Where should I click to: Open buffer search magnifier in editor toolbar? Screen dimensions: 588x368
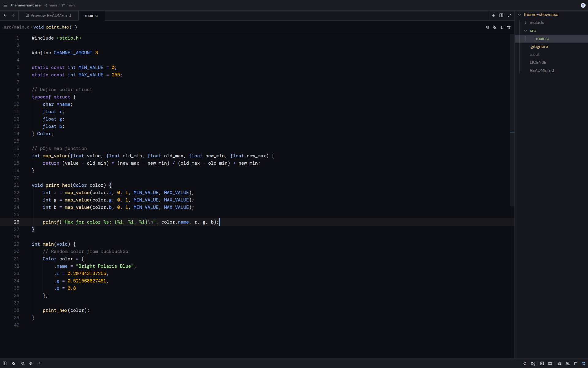[488, 27]
